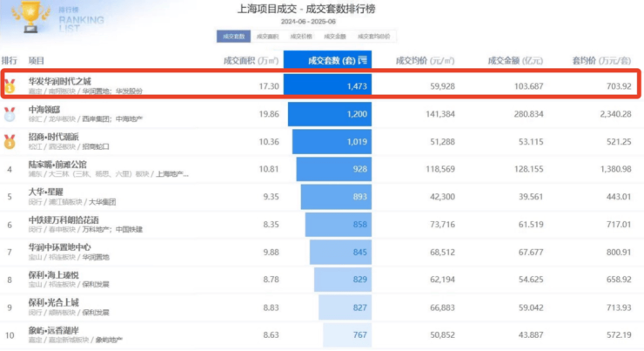
Task: Sort by 套均价 column header
Action: pyautogui.click(x=602, y=61)
